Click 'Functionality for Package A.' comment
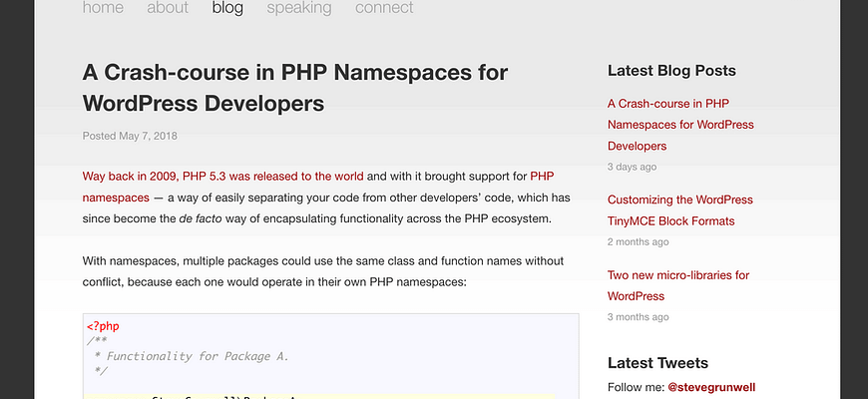 pyautogui.click(x=198, y=356)
